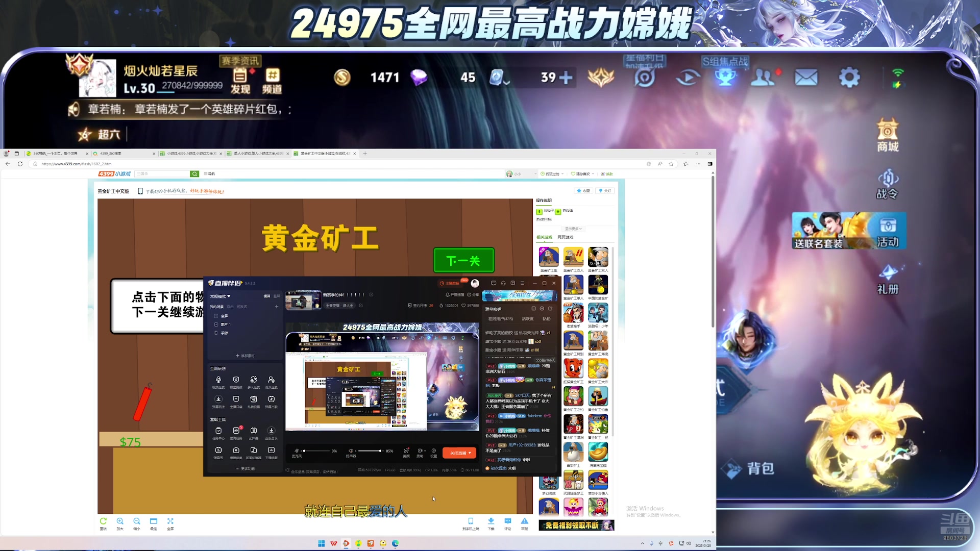Click the 发现 discover icon
The width and height of the screenshot is (980, 551).
pyautogui.click(x=240, y=81)
